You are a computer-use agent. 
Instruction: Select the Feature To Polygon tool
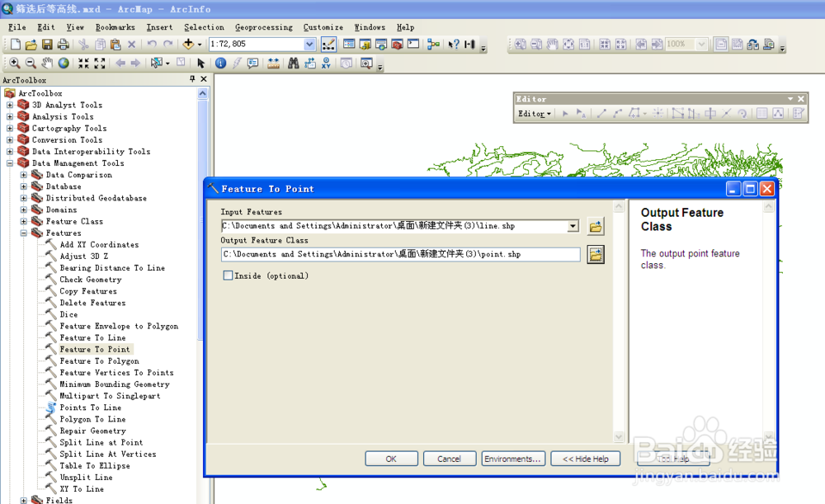click(x=100, y=361)
